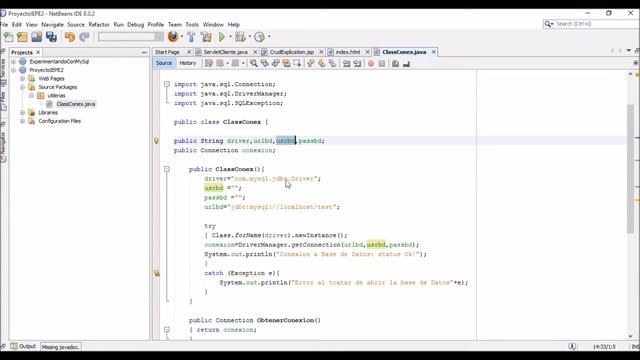Click Start Macro Recording red circle icon
This screenshot has height=360, width=640.
pos(371,64)
